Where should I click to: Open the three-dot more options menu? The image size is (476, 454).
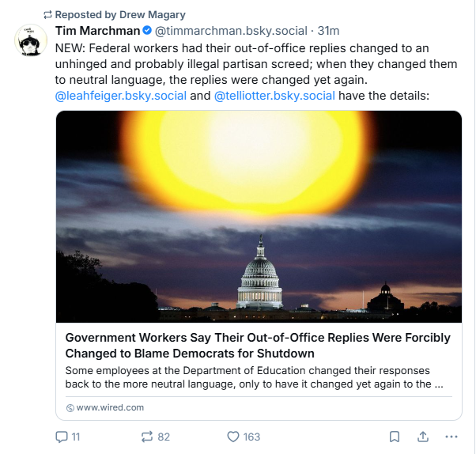(451, 437)
